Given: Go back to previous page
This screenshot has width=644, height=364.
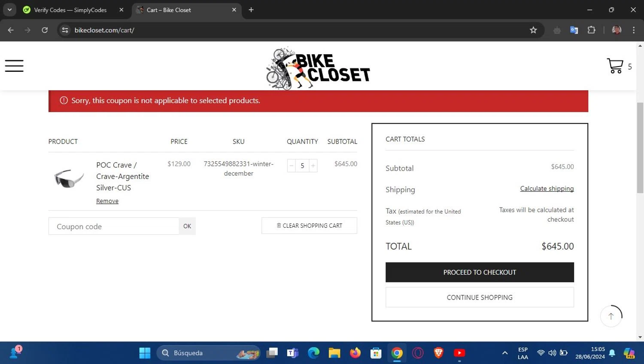Looking at the screenshot, I should click(11, 30).
